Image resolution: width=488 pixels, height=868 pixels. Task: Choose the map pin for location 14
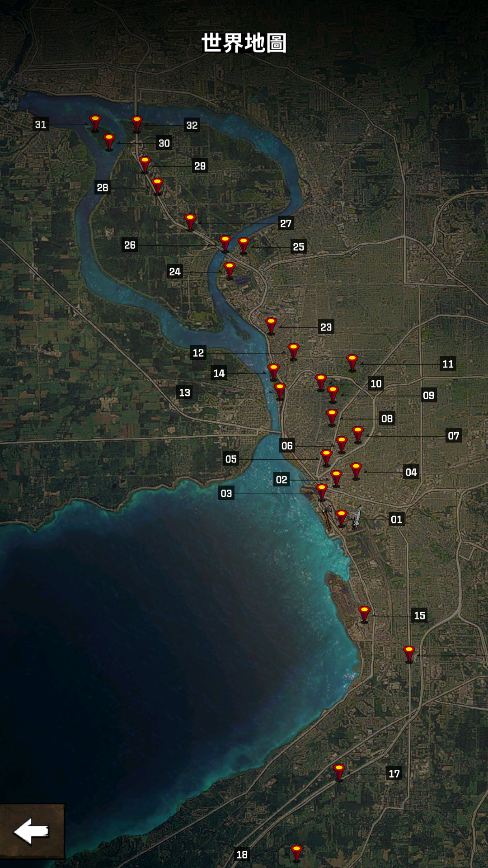point(274,372)
